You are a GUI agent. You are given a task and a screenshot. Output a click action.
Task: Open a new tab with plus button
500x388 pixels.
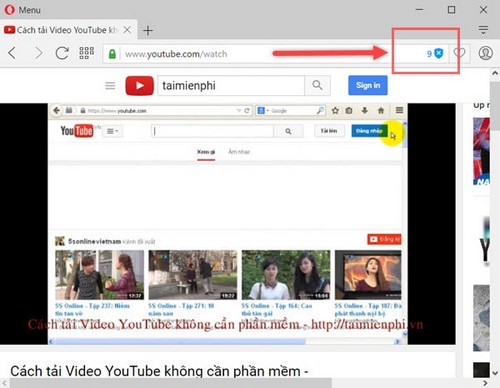click(x=148, y=30)
